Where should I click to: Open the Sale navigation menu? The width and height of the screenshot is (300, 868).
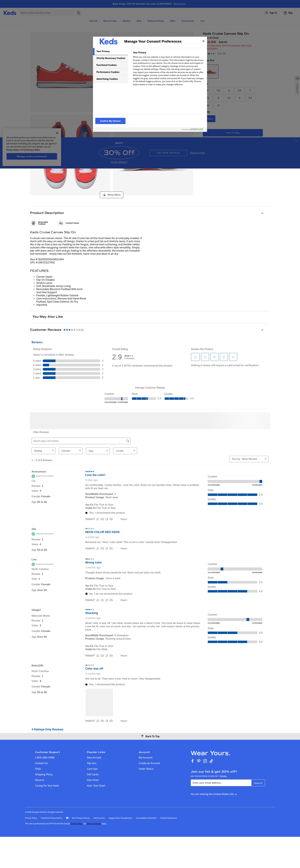[202, 21]
